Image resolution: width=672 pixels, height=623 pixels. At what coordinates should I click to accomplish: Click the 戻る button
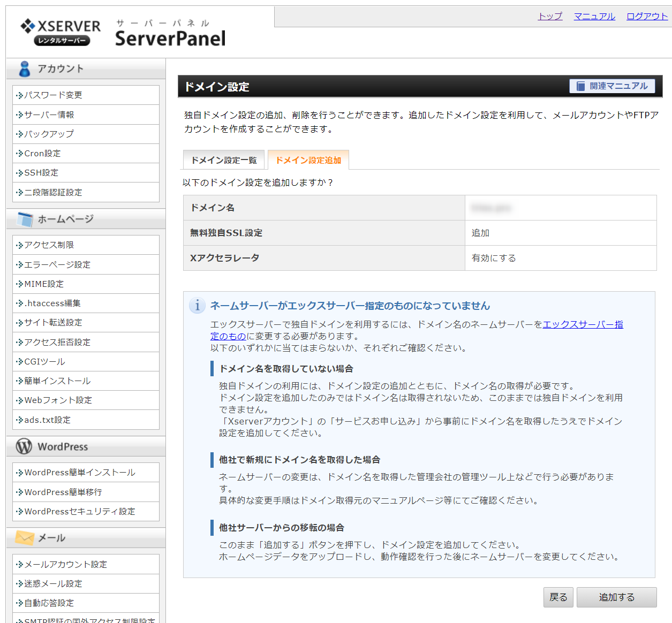(558, 597)
